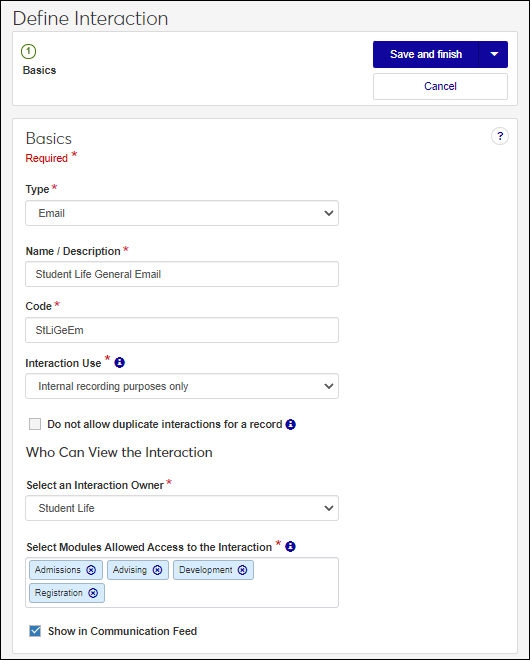Click the Name / Description input field
The image size is (530, 660).
[x=182, y=274]
